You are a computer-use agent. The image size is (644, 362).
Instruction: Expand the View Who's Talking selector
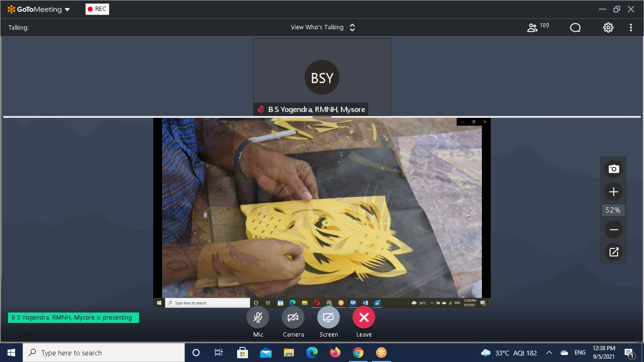pyautogui.click(x=323, y=27)
